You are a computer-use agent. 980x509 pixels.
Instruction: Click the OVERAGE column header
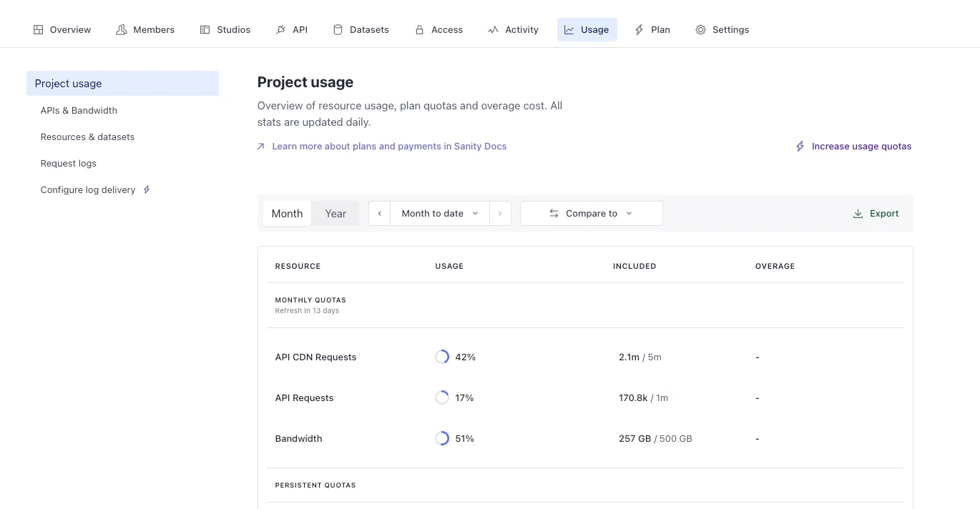tap(775, 266)
